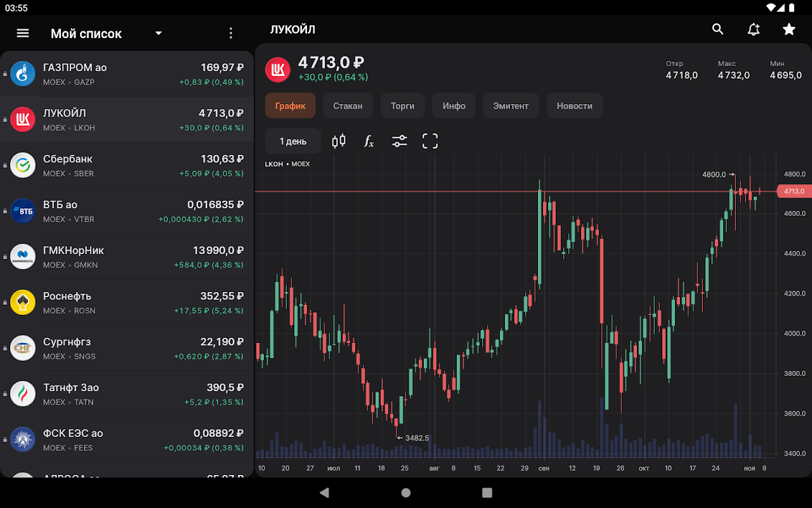Open the ФСК ЕЭС ао 0,08892 ₽ price
812x508 pixels.
[219, 433]
